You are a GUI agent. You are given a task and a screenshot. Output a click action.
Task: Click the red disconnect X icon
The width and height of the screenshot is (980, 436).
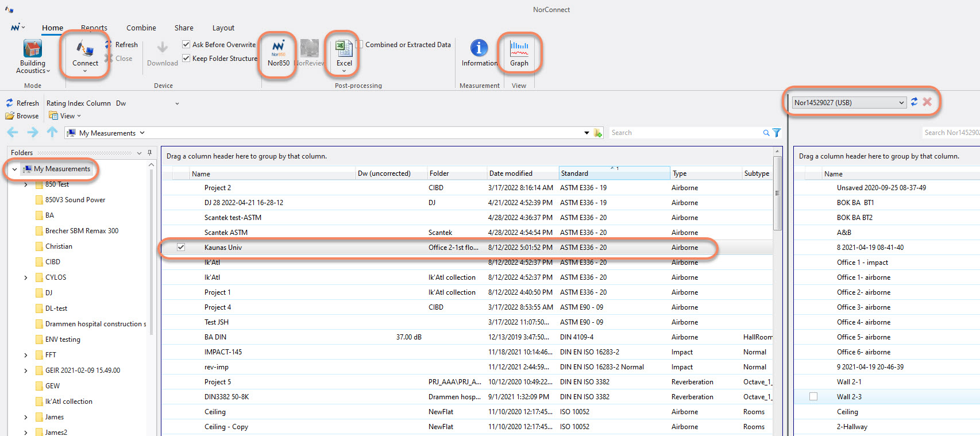(927, 102)
